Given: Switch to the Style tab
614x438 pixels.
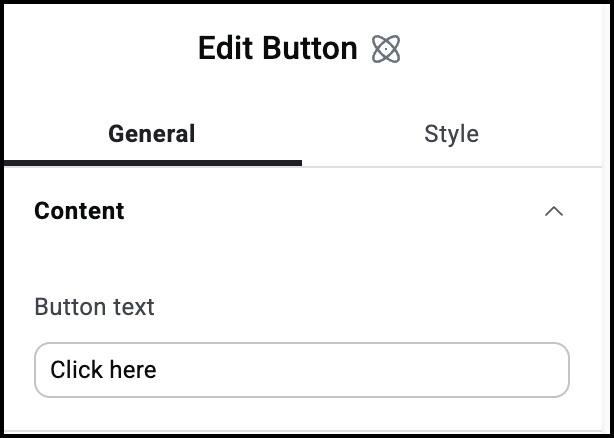Looking at the screenshot, I should (x=451, y=134).
